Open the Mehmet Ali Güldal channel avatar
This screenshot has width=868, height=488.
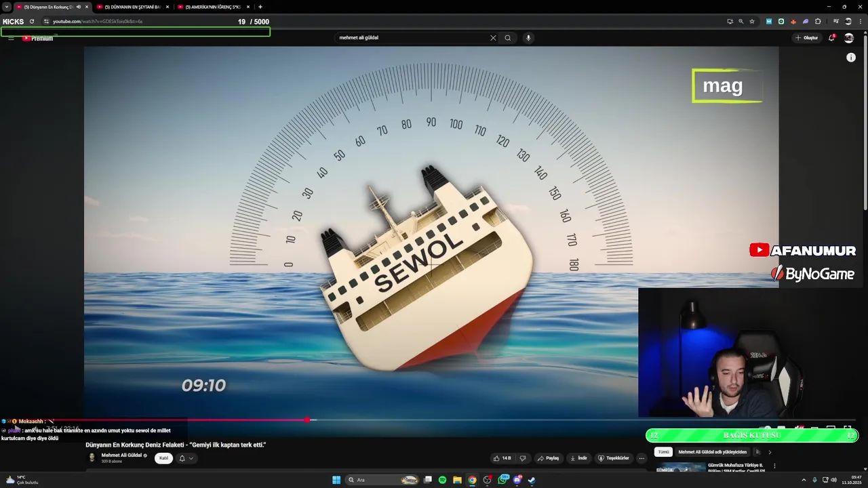tap(92, 457)
